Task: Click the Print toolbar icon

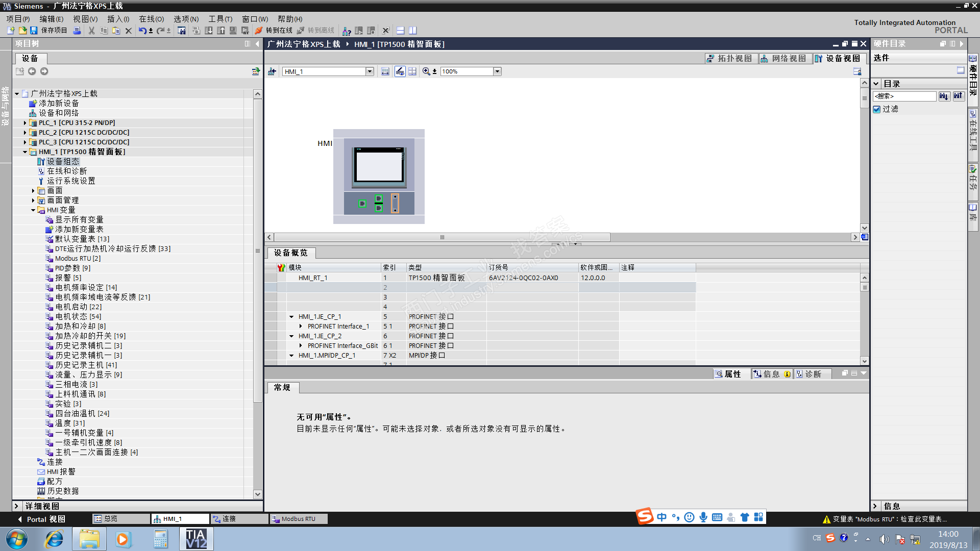Action: 77,31
